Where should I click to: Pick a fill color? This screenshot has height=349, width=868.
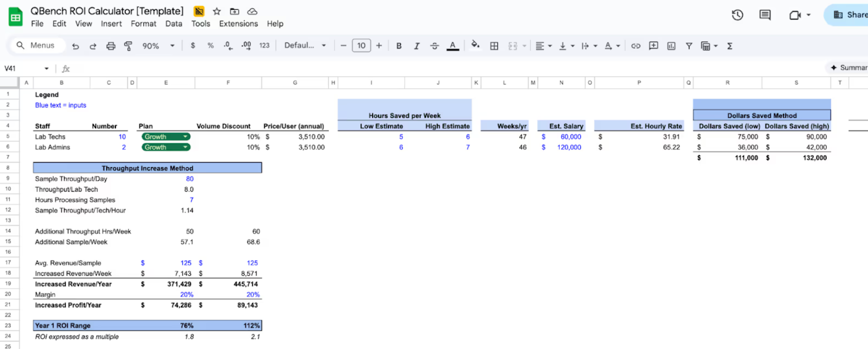pos(475,46)
